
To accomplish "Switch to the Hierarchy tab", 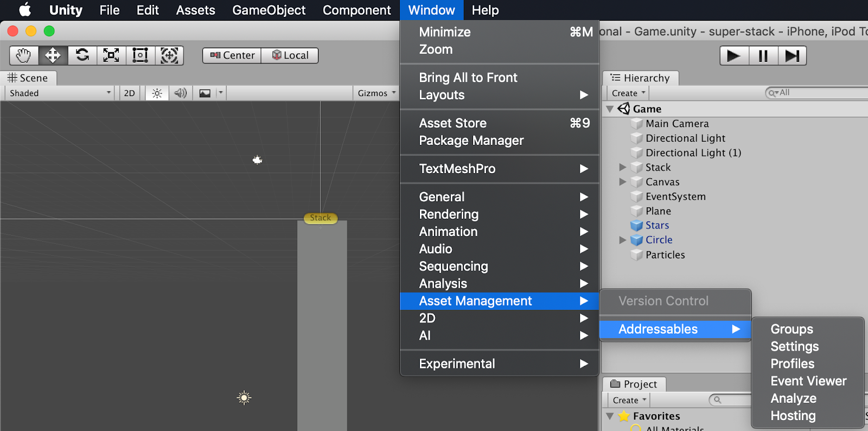I will click(x=640, y=78).
